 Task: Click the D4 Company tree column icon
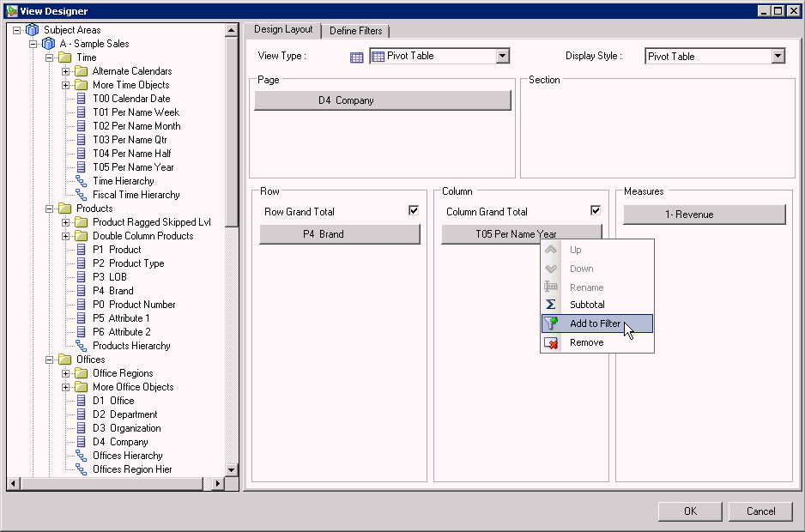(82, 442)
